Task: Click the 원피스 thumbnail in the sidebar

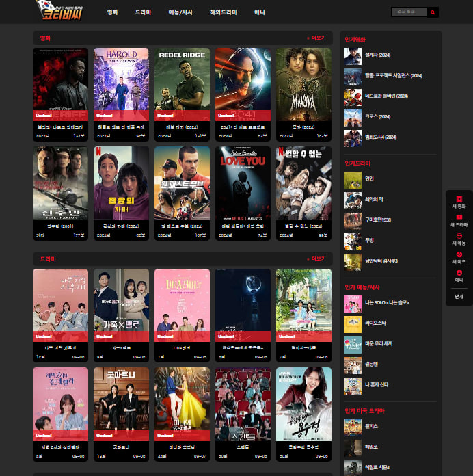Action: pos(353,427)
